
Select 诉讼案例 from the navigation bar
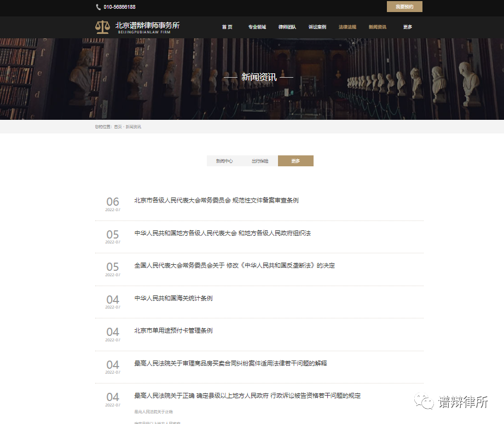[x=317, y=27]
